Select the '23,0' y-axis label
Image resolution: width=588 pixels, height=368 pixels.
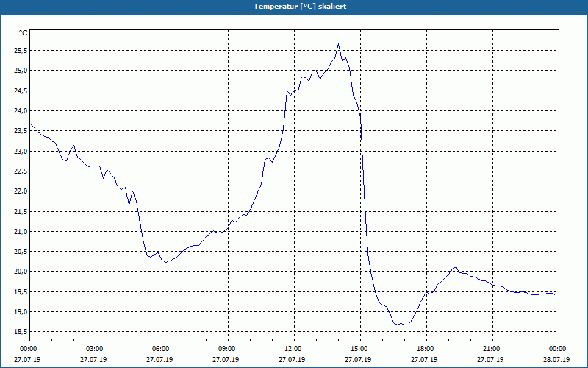(x=21, y=152)
